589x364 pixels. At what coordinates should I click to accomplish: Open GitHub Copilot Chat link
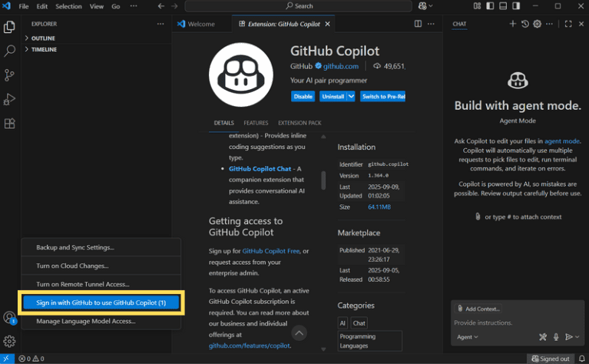[x=260, y=169]
